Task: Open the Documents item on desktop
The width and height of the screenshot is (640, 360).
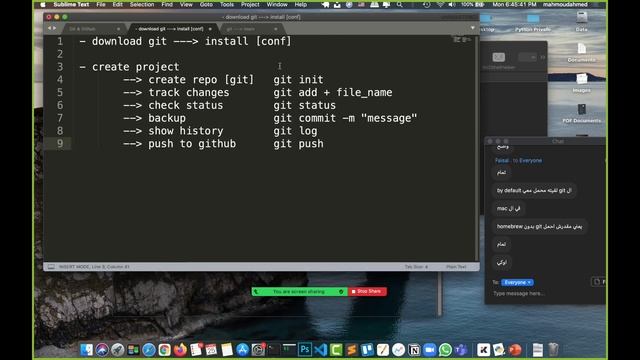Action: point(581,52)
